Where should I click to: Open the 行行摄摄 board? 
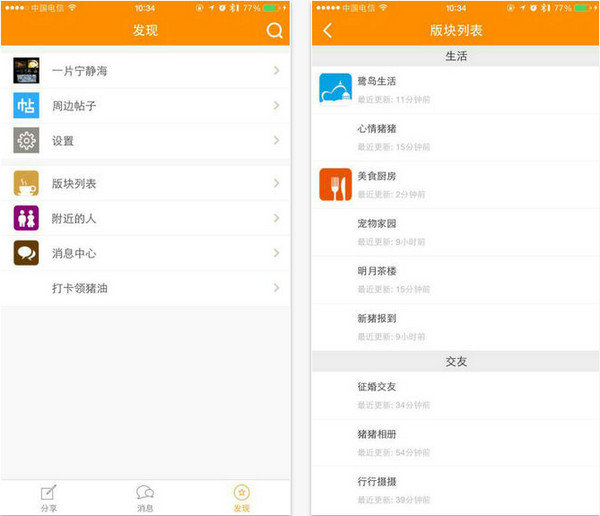coord(455,490)
